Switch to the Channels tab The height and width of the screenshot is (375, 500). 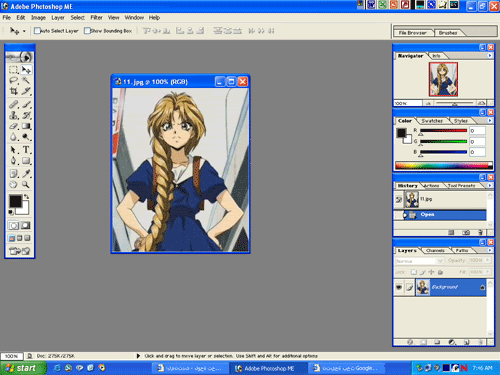[x=435, y=250]
